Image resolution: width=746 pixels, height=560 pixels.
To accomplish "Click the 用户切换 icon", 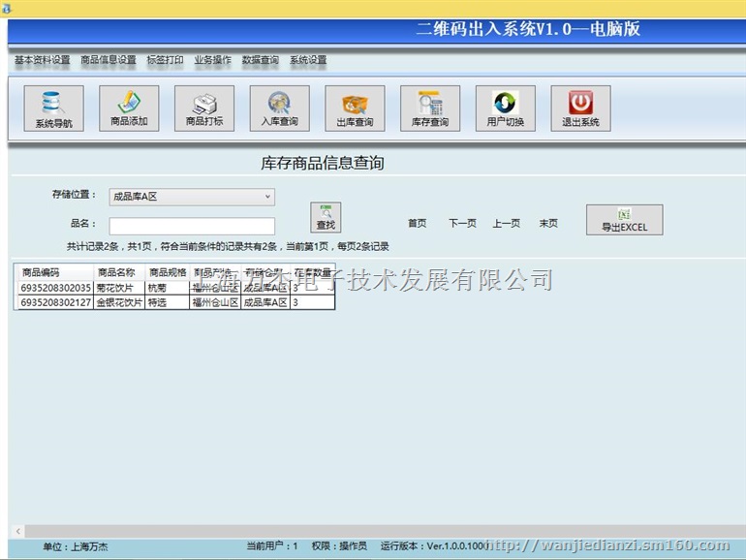I will [506, 109].
